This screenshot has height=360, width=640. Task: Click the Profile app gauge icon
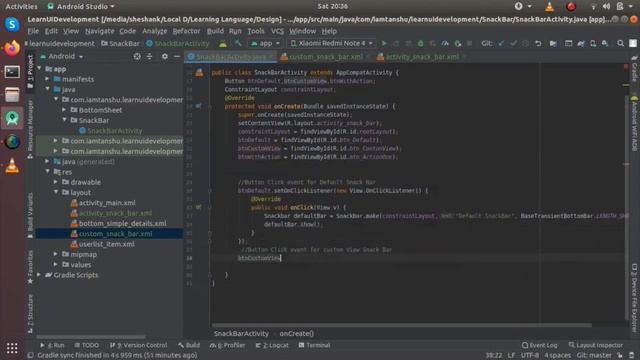coord(445,43)
